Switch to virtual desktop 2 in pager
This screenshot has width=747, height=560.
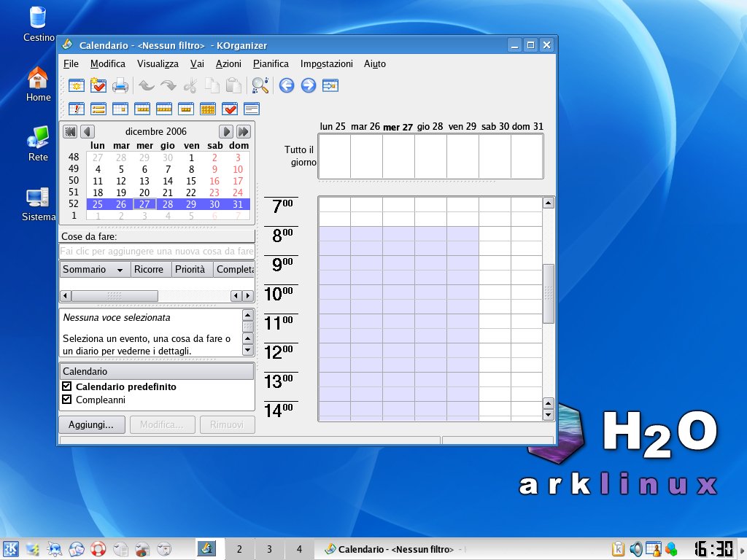click(239, 549)
